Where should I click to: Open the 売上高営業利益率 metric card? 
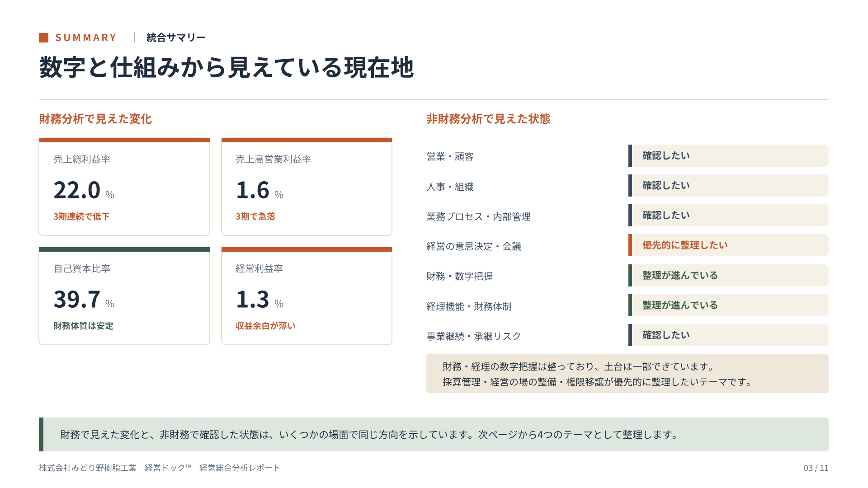pyautogui.click(x=307, y=187)
